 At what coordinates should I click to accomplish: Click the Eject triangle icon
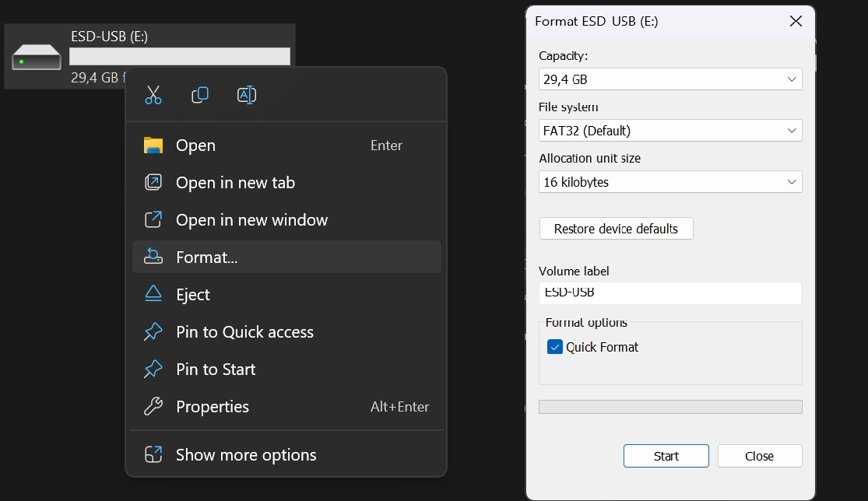[x=153, y=293]
